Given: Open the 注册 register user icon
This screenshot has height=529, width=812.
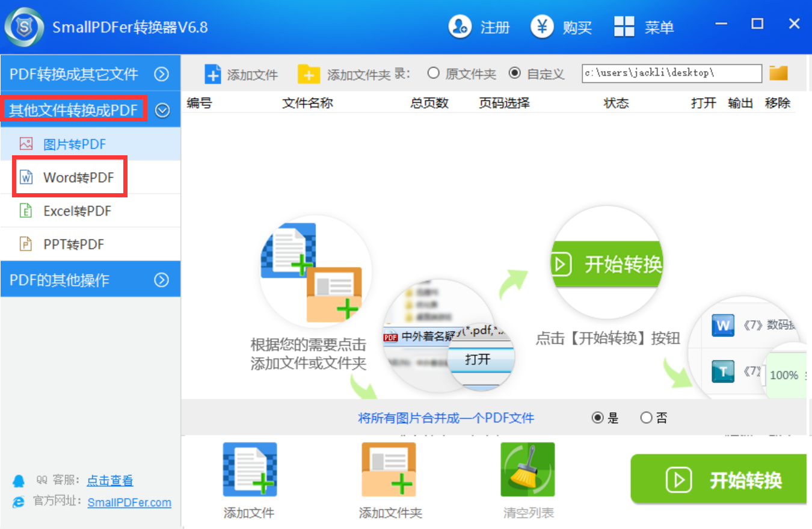Looking at the screenshot, I should (460, 26).
